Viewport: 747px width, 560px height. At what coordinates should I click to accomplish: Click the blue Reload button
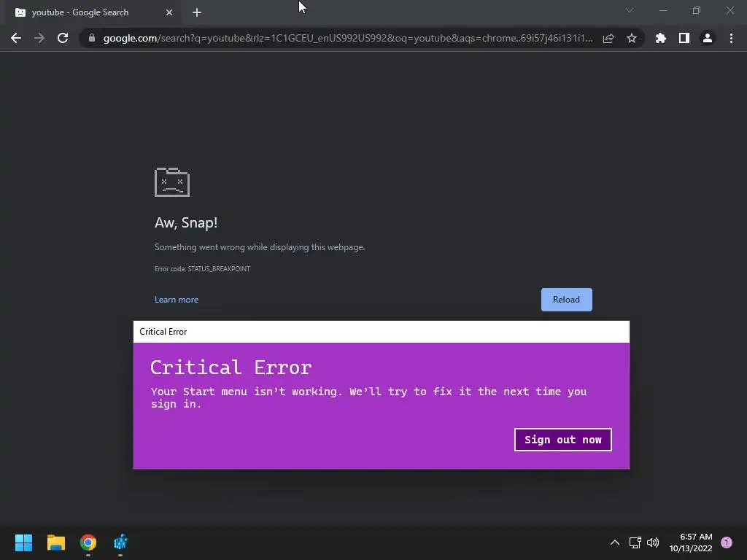pos(566,300)
